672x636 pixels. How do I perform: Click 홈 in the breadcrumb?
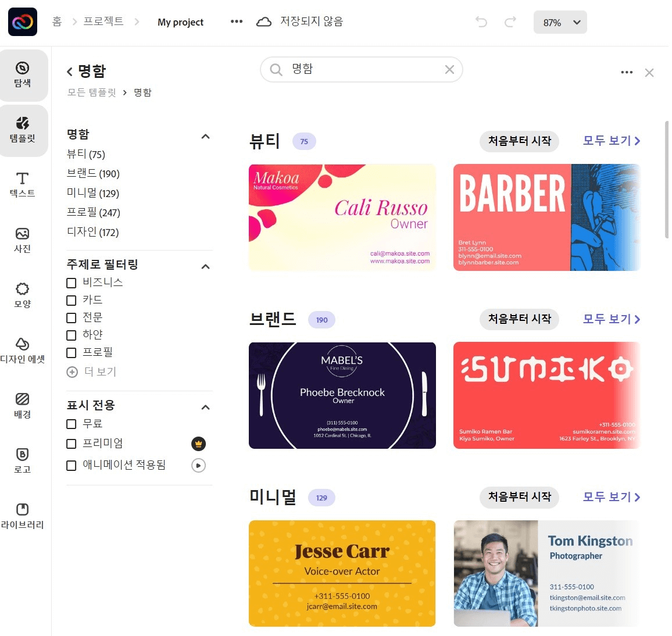point(57,22)
